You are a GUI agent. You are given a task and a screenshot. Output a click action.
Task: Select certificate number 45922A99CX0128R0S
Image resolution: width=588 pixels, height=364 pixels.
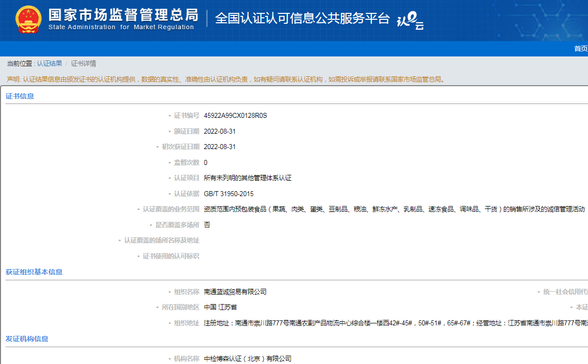pyautogui.click(x=235, y=115)
